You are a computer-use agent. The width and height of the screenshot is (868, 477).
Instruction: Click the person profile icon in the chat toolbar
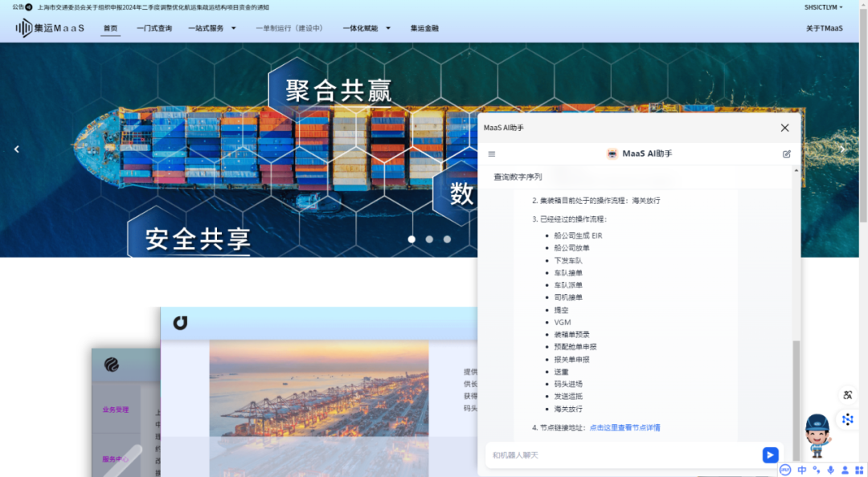(844, 470)
